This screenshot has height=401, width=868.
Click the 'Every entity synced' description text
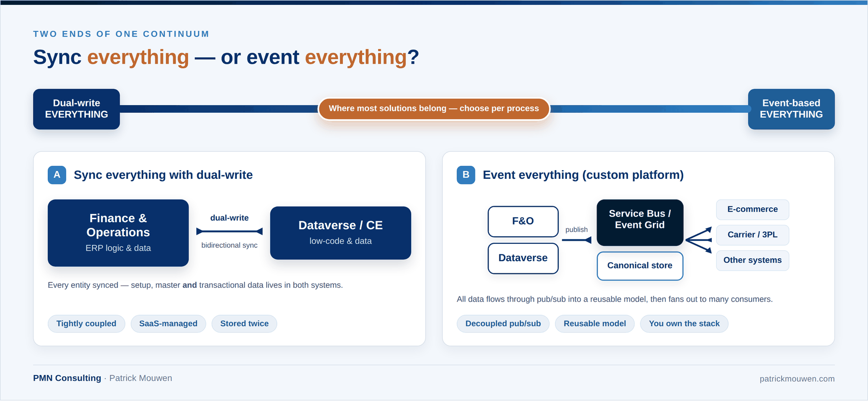tap(195, 285)
